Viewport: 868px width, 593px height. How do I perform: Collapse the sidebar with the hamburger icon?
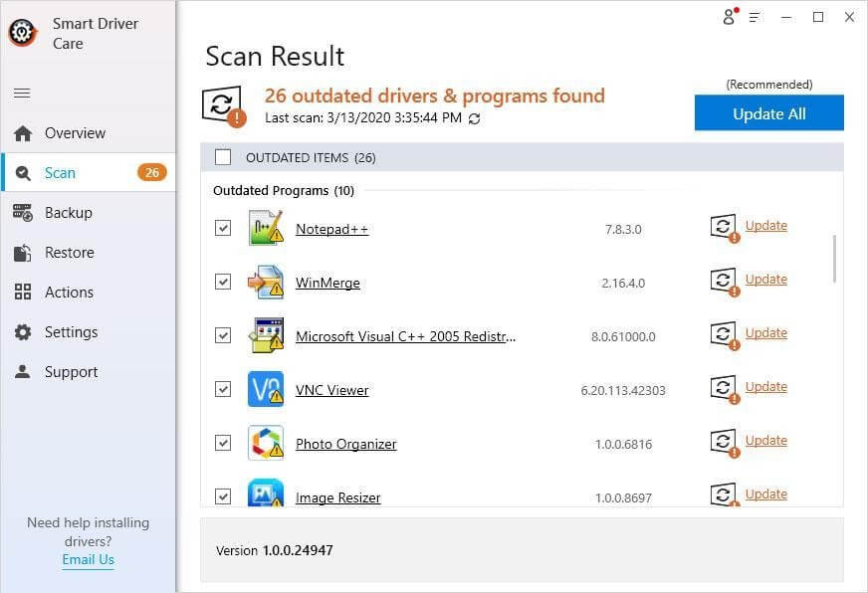[x=22, y=94]
